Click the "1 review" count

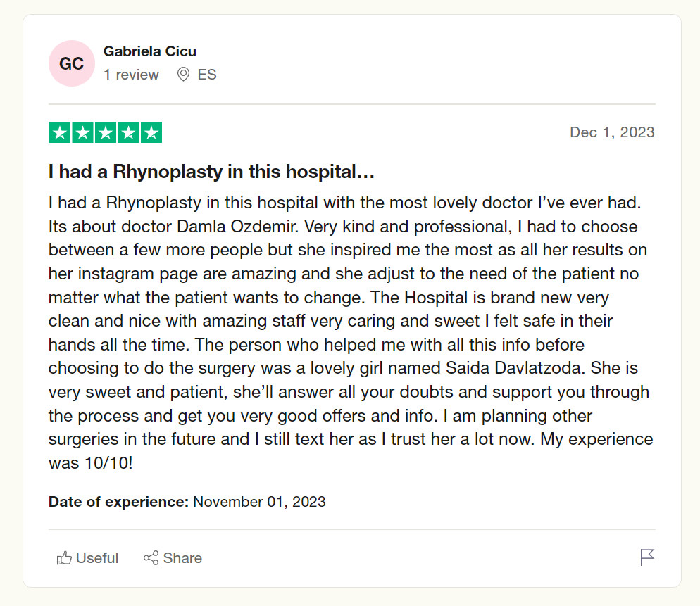[131, 75]
